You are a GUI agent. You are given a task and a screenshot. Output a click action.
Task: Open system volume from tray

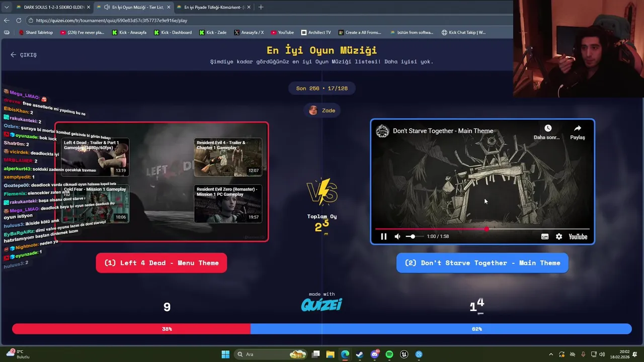[602, 354]
